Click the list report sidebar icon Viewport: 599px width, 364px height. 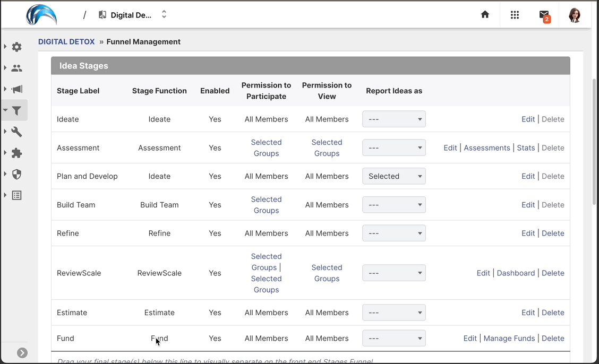click(x=17, y=195)
